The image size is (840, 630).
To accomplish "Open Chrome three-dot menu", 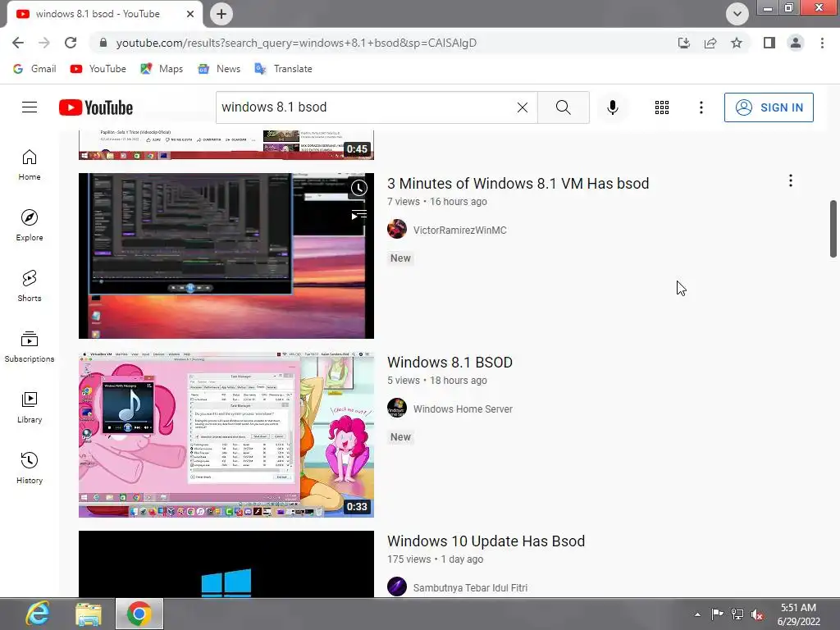I will tap(822, 43).
